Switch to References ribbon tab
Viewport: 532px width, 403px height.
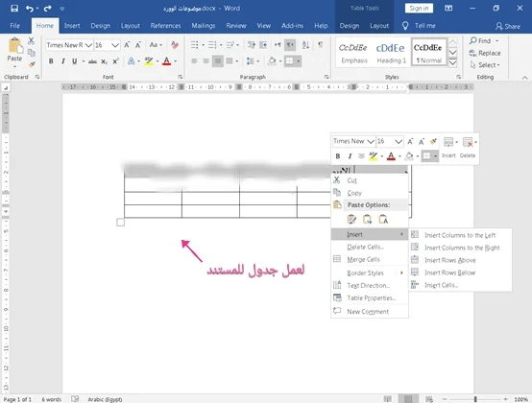point(165,26)
